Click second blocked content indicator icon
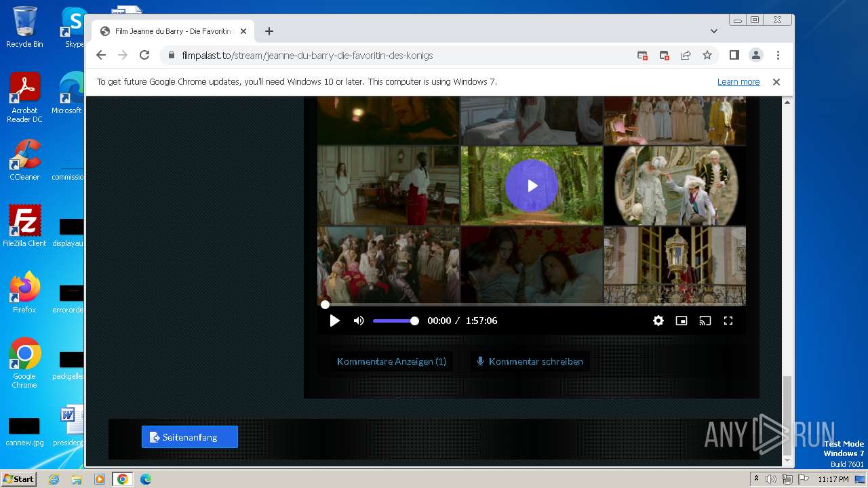The width and height of the screenshot is (868, 488). click(665, 56)
